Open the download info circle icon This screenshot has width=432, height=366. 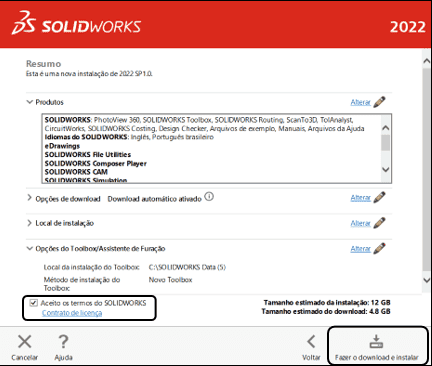[x=209, y=197]
